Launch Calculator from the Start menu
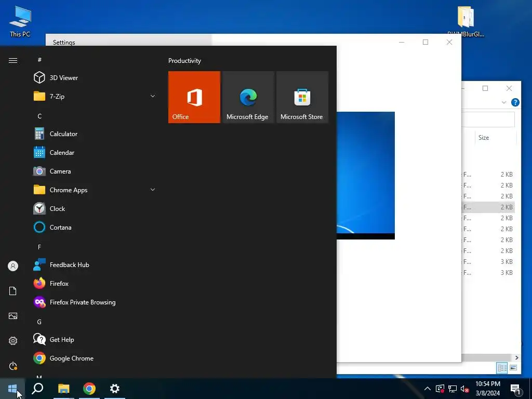532x399 pixels. pos(95,134)
